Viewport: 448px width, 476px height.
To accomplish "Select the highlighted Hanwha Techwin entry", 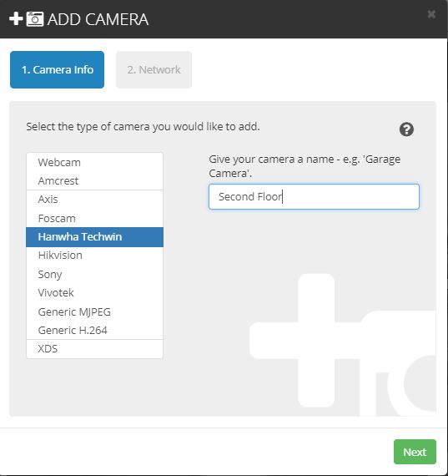I will click(94, 237).
